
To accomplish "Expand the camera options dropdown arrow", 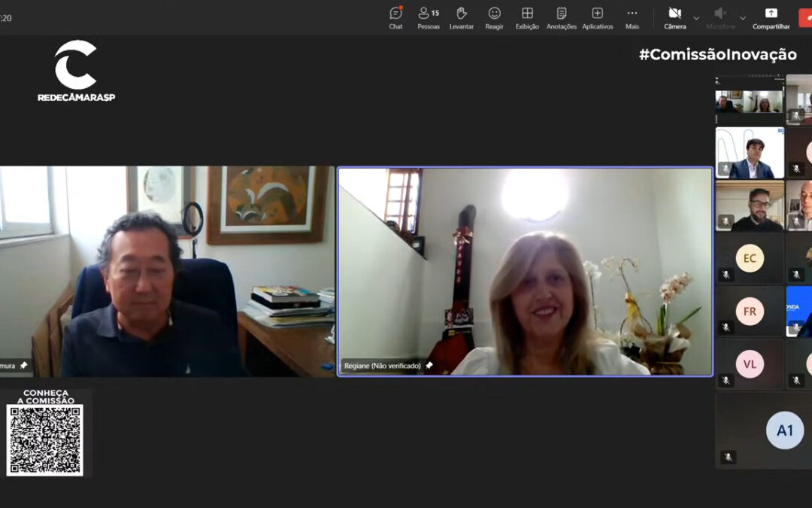I will coord(696,18).
